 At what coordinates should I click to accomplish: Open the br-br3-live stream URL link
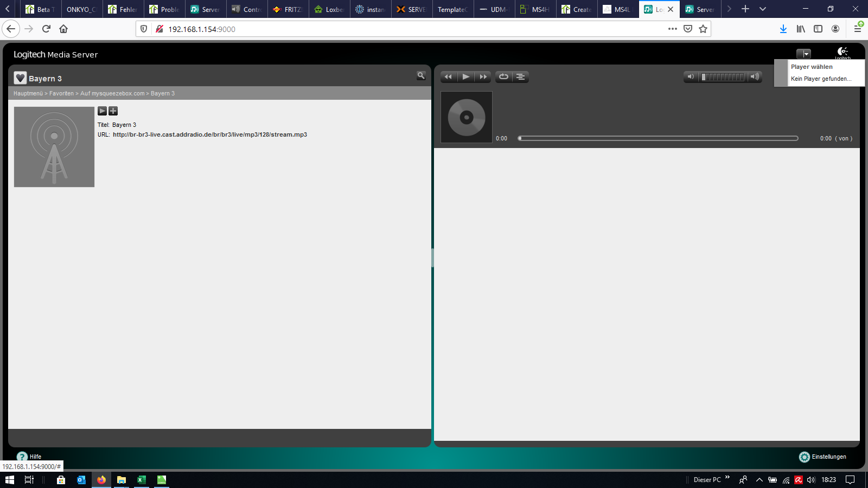click(x=210, y=134)
